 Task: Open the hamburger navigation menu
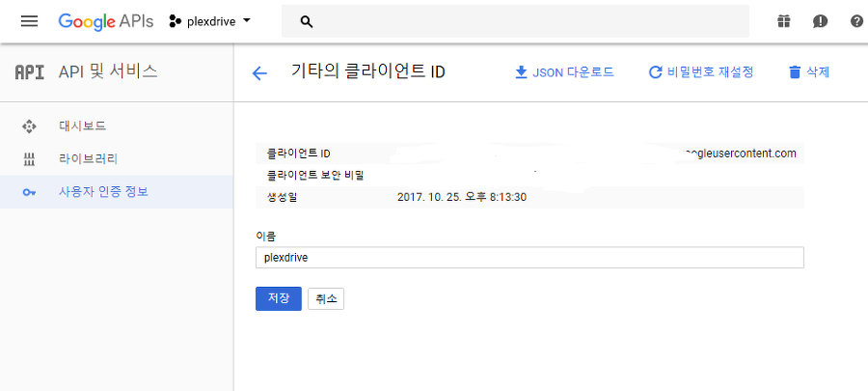click(29, 21)
